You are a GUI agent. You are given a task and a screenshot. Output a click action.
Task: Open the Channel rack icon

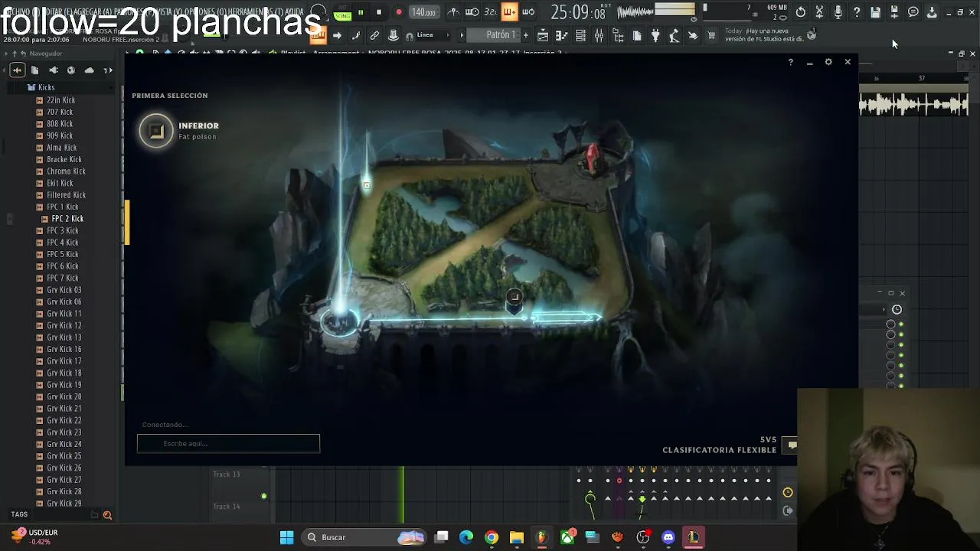[x=580, y=35]
